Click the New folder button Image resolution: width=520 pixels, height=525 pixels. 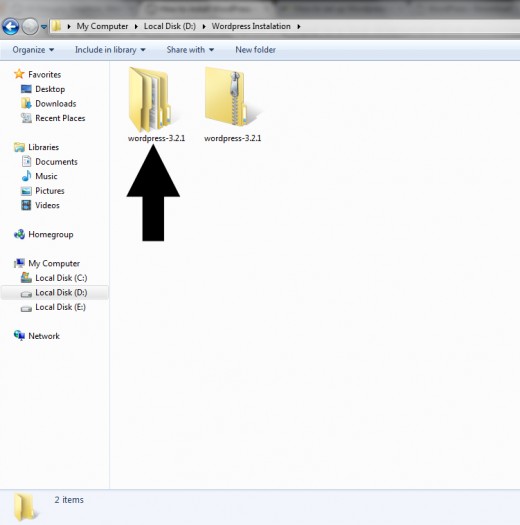pos(255,50)
